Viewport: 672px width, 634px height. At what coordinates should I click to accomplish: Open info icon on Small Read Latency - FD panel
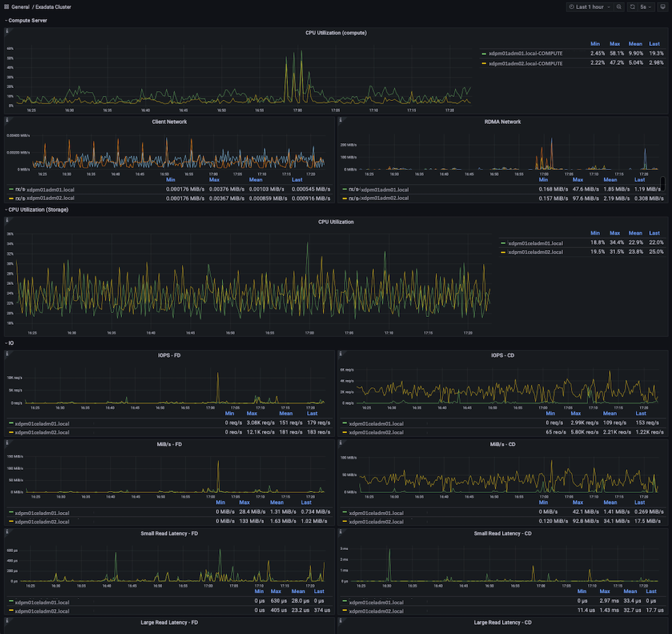tap(7, 532)
